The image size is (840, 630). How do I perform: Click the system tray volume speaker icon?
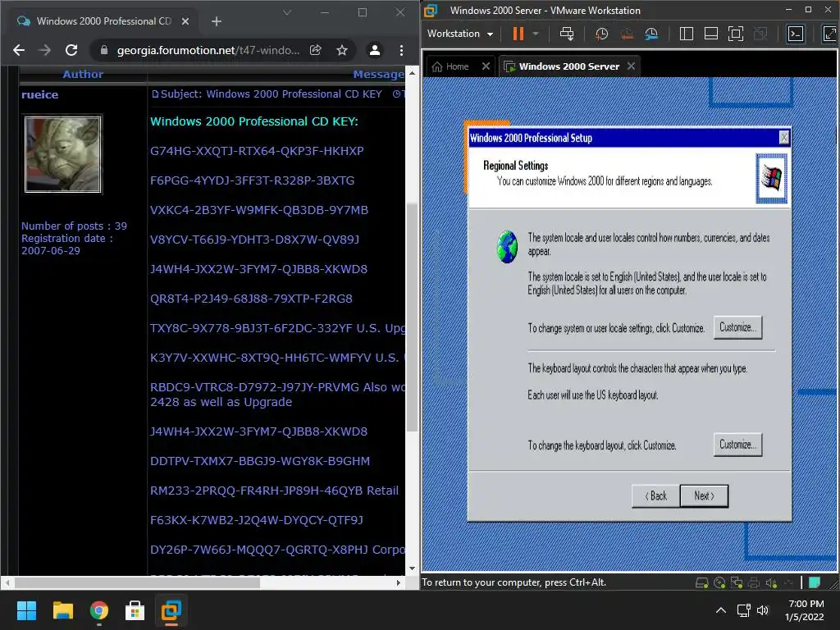[x=763, y=610]
